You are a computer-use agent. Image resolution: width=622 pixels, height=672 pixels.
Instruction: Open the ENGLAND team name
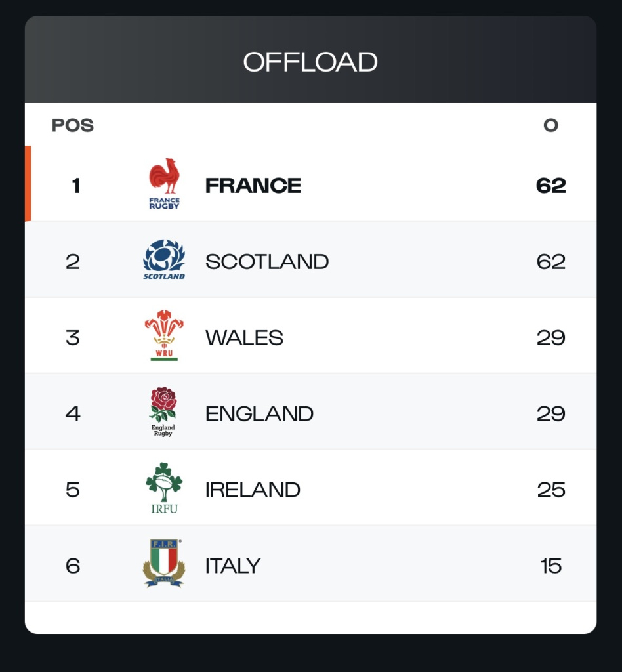(259, 414)
